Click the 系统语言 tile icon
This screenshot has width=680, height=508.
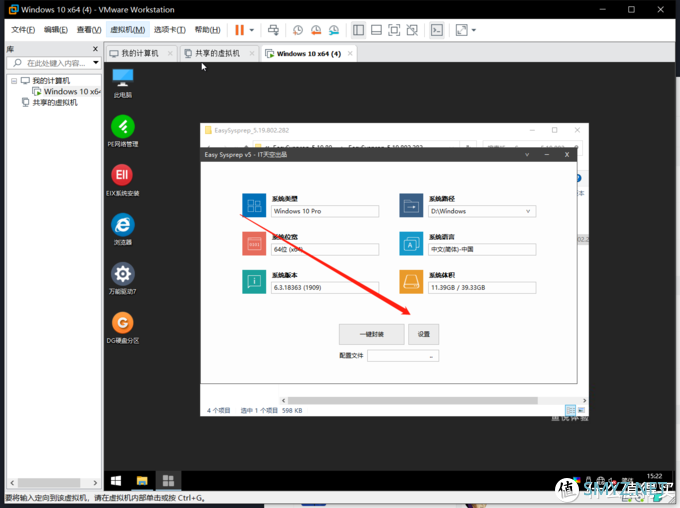click(411, 243)
